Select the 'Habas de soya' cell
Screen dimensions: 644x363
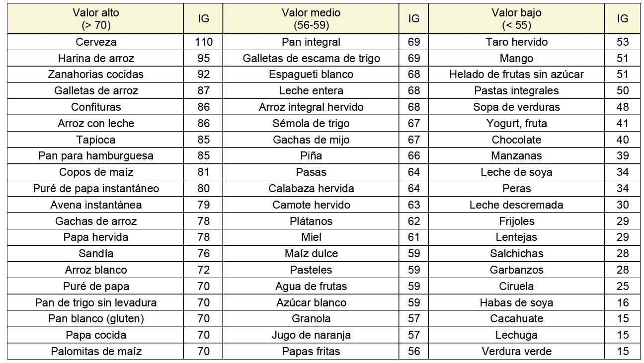[516, 302]
